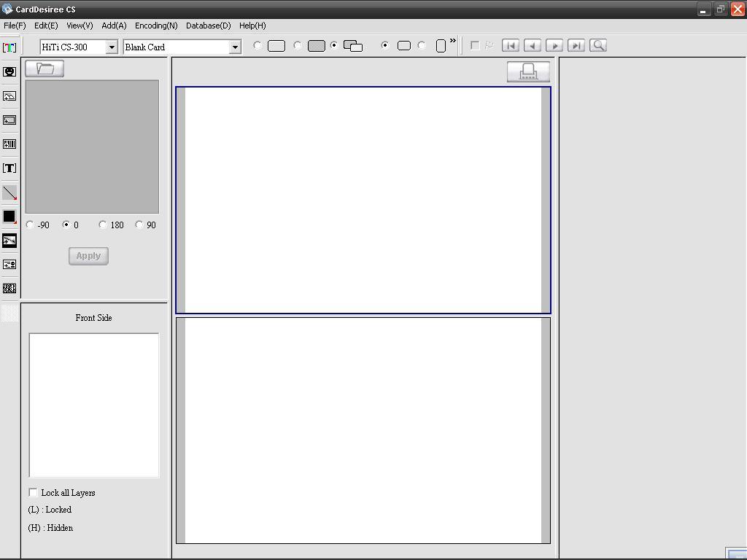747x560 pixels.
Task: Expand the hidden toolbar items chevron
Action: pyautogui.click(x=454, y=42)
